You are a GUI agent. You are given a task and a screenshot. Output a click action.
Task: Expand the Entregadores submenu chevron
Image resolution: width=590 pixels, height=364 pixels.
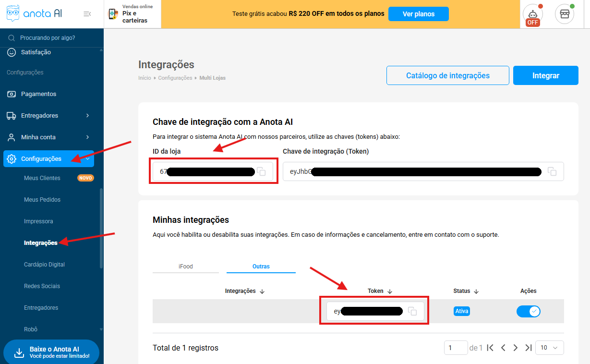87,116
